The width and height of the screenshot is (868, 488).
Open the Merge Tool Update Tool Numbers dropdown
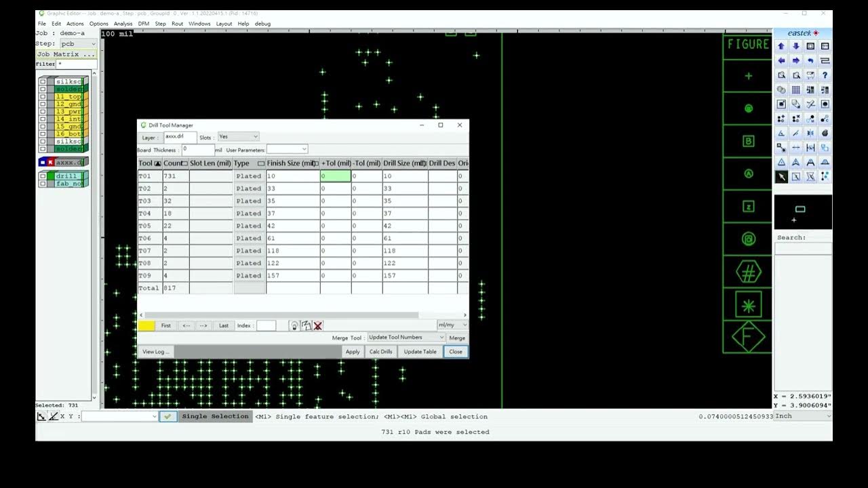click(x=406, y=338)
